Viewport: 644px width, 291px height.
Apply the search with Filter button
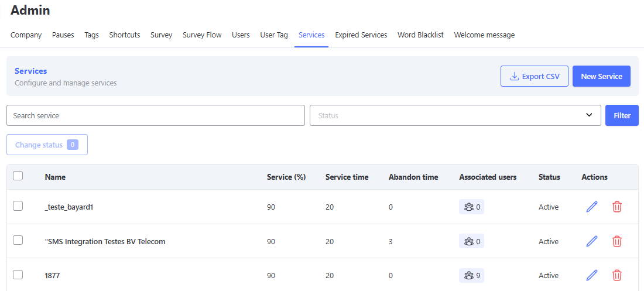tap(622, 115)
